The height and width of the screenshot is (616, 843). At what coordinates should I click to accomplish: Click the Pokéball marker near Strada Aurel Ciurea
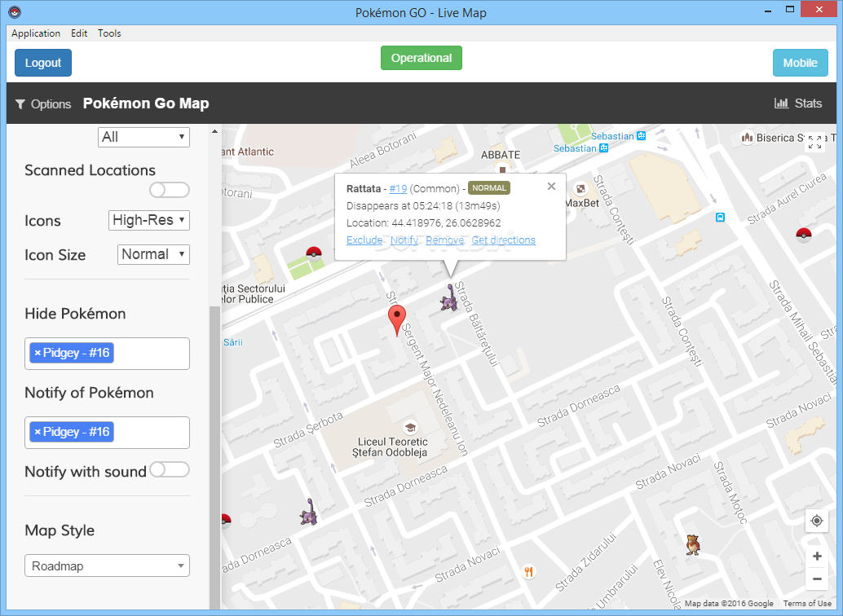[803, 235]
